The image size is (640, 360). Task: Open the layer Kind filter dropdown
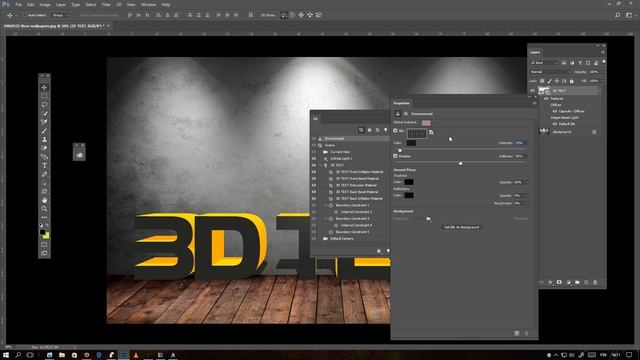point(544,63)
